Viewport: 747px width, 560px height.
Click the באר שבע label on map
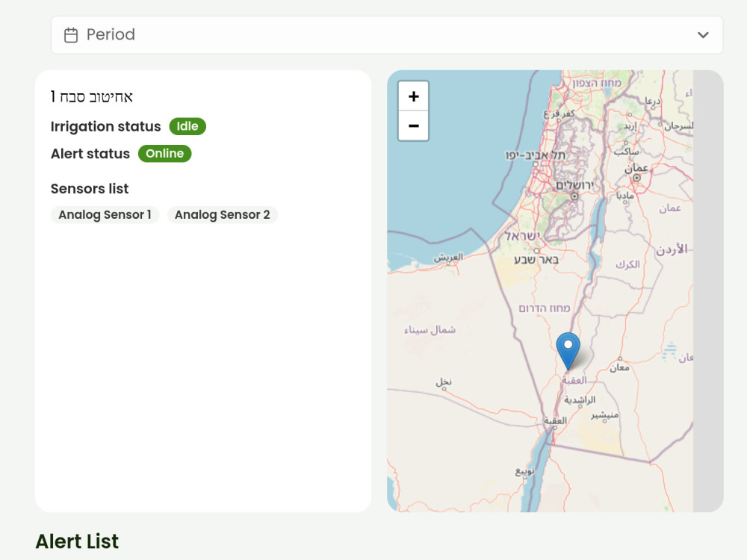tap(536, 260)
